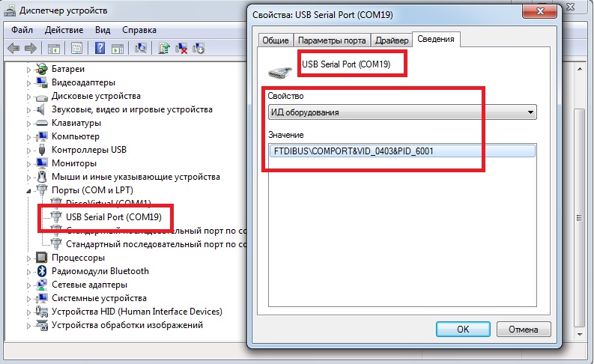
Task: Select the Мыши mouse icon
Action: coord(42,177)
